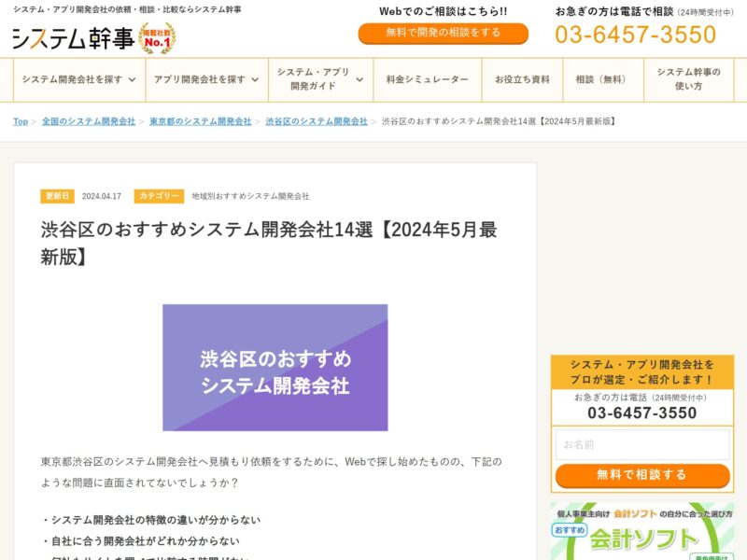This screenshot has width=747, height=560.
Task: Click 無料で相談する sidebar button
Action: coord(642,475)
